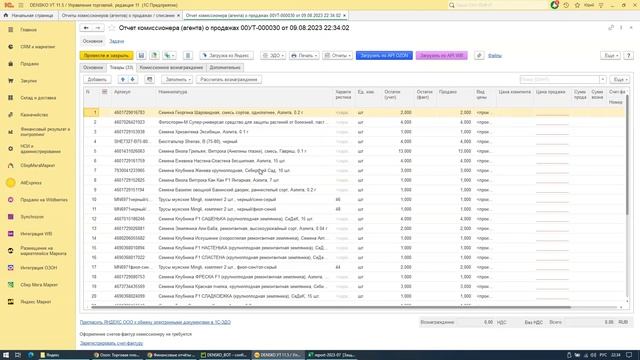Open Комиссионное вознаграждение tab
The image size is (640, 360).
click(171, 67)
